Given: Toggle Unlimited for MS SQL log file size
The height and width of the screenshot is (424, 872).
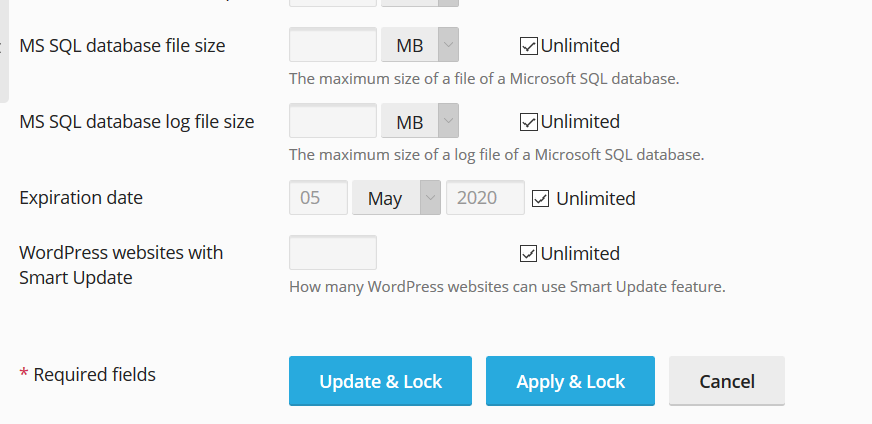Looking at the screenshot, I should coord(528,122).
